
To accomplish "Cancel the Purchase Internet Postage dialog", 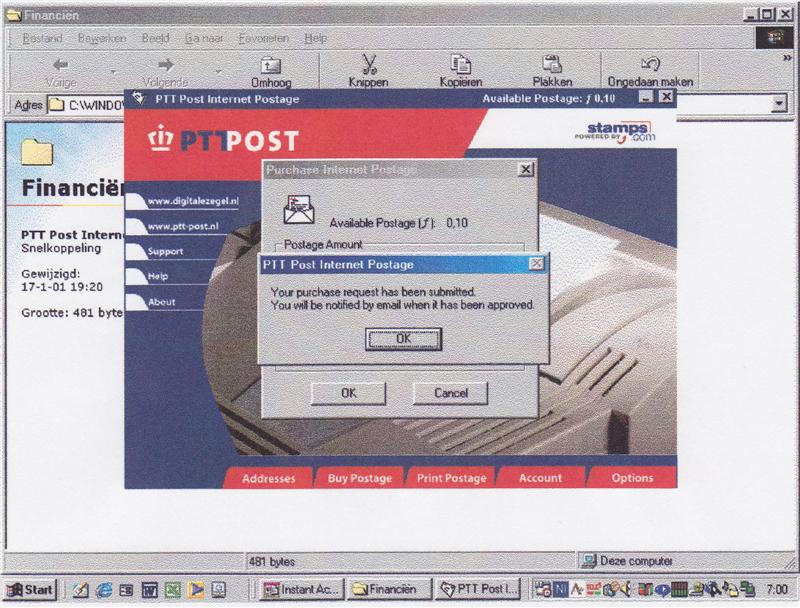I will coord(451,393).
